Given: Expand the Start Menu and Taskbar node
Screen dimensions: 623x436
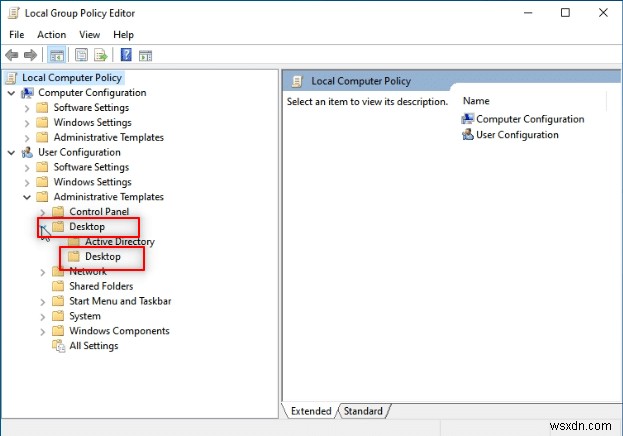Looking at the screenshot, I should (43, 302).
